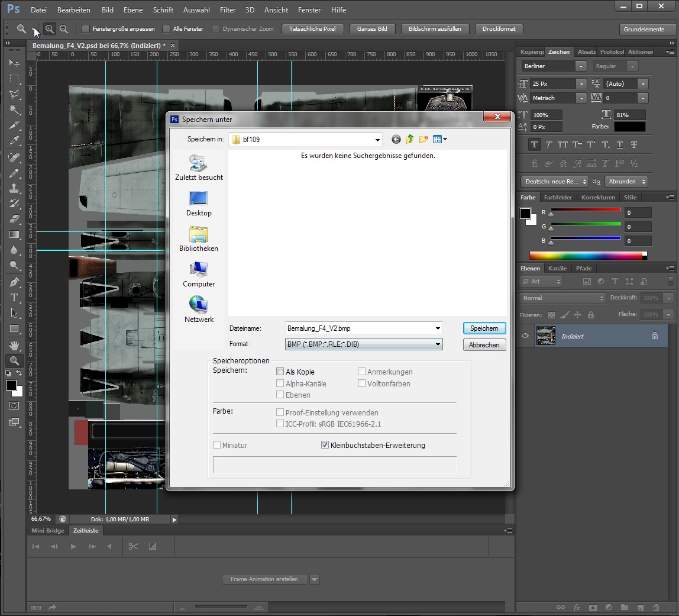This screenshot has height=616, width=679.
Task: Click the zoom out magnifier icon
Action: click(64, 29)
